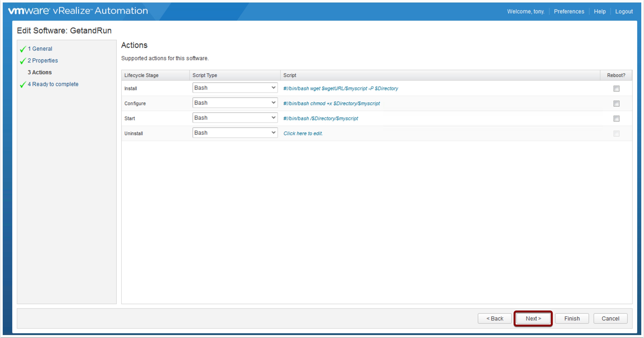Toggle reboot checkbox for Start stage
Image resolution: width=644 pixels, height=338 pixels.
(616, 119)
